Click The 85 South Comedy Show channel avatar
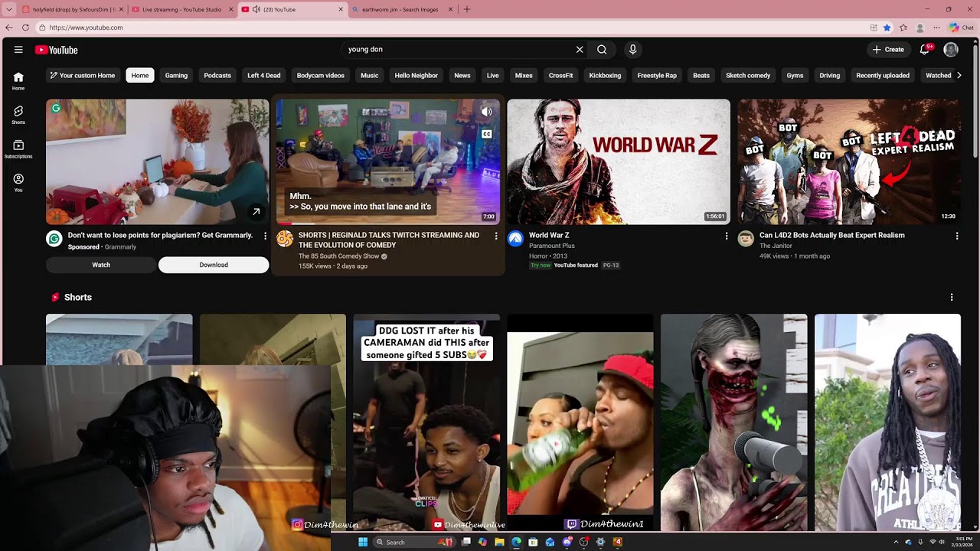980x551 pixels. pos(285,239)
